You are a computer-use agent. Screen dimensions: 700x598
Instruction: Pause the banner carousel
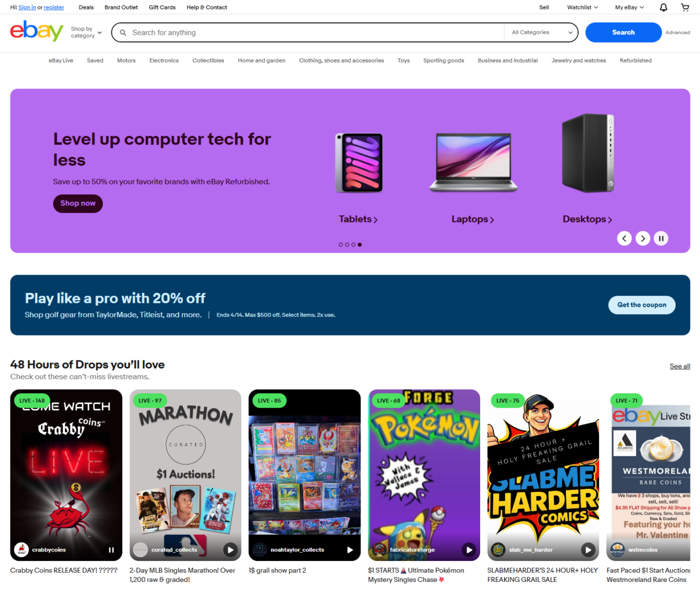point(661,238)
